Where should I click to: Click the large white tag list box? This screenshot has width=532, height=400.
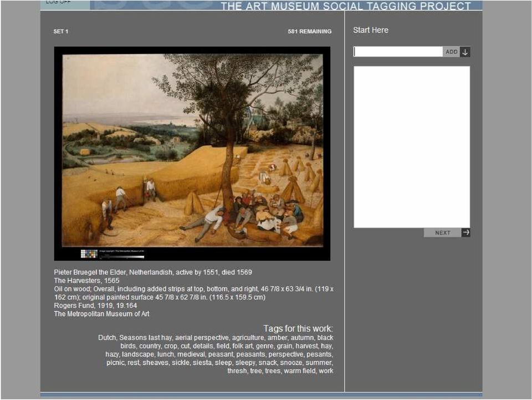(x=412, y=147)
